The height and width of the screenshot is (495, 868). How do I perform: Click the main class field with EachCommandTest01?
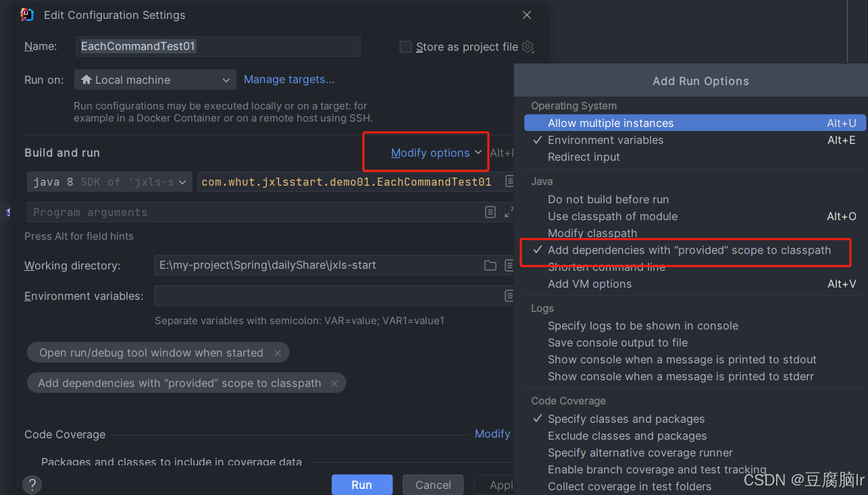(x=357, y=182)
